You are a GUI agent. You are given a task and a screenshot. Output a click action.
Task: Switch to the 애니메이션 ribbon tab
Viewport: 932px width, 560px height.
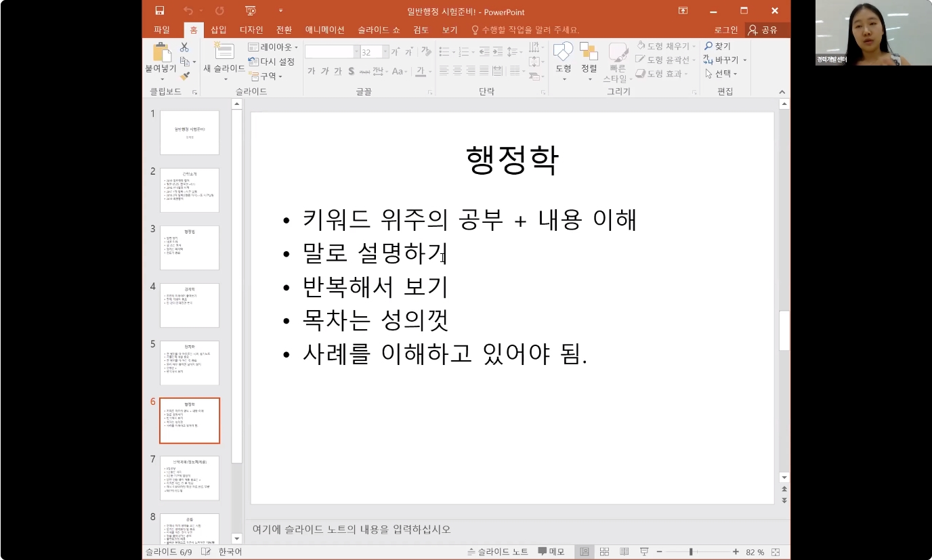325,30
